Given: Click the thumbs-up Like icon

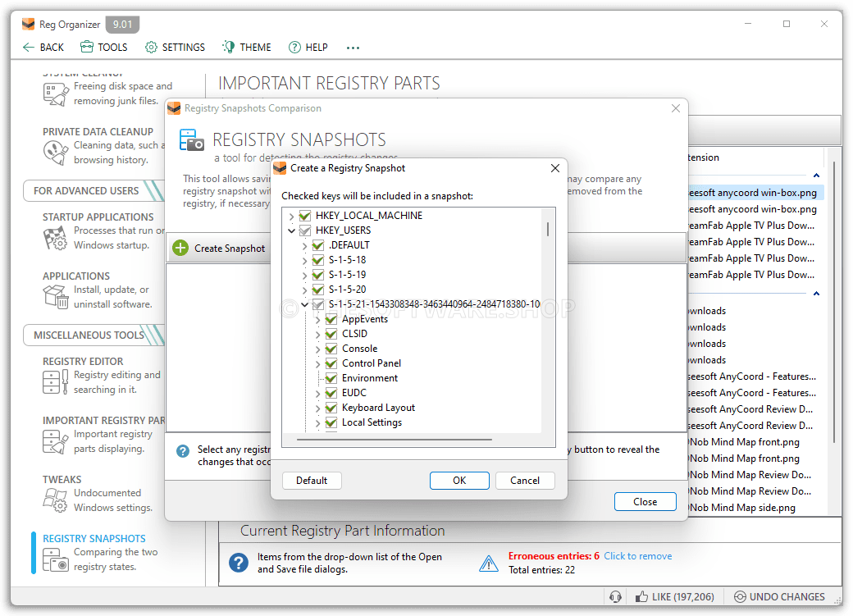Looking at the screenshot, I should [641, 597].
